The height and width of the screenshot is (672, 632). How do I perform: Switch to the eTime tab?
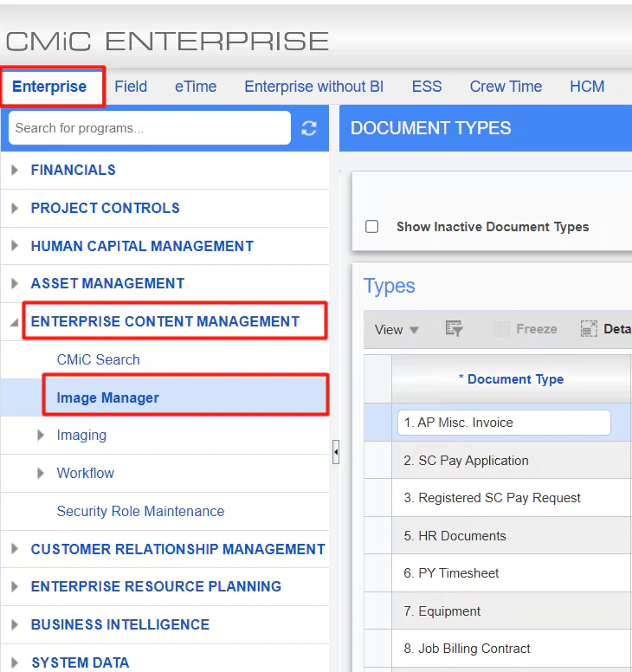196,87
